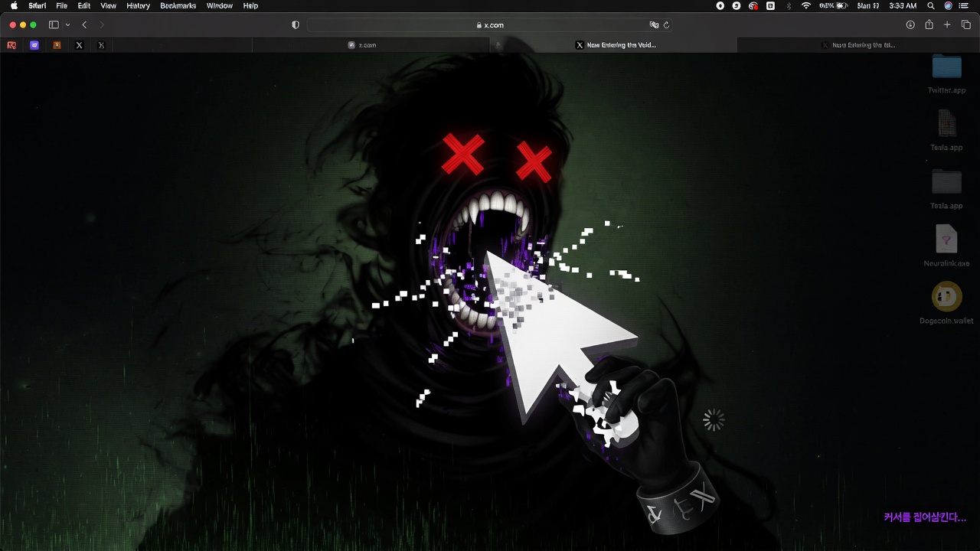Select the dimmed X pinned tab
This screenshot has height=551, width=980.
(101, 45)
